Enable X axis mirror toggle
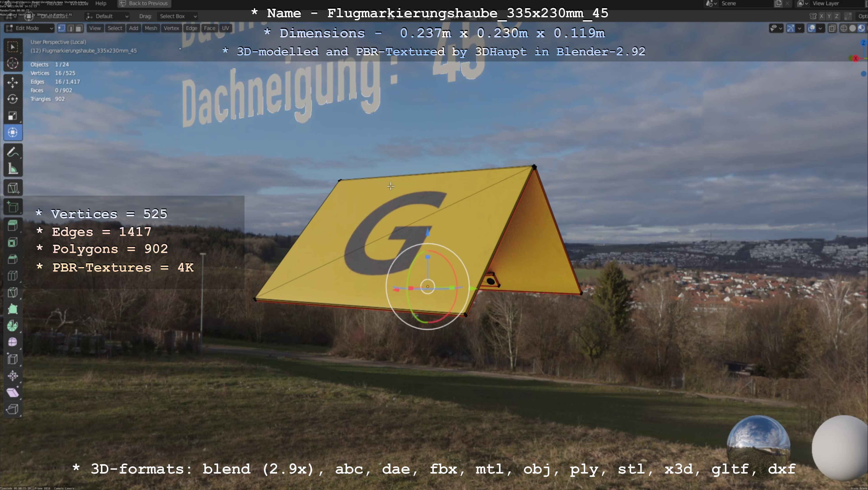This screenshot has width=868, height=490. (822, 16)
